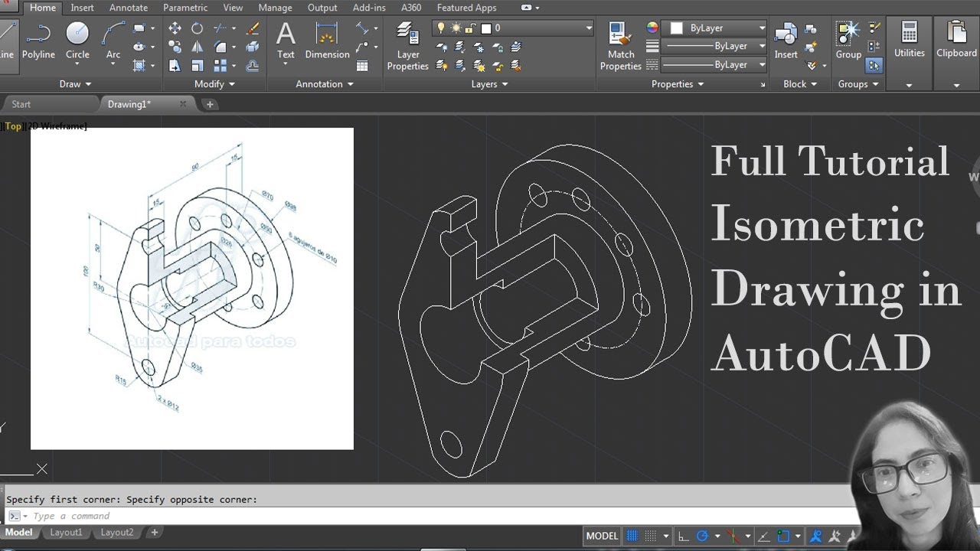
Task: Activate the Move tool in Modify
Action: pyautogui.click(x=175, y=28)
